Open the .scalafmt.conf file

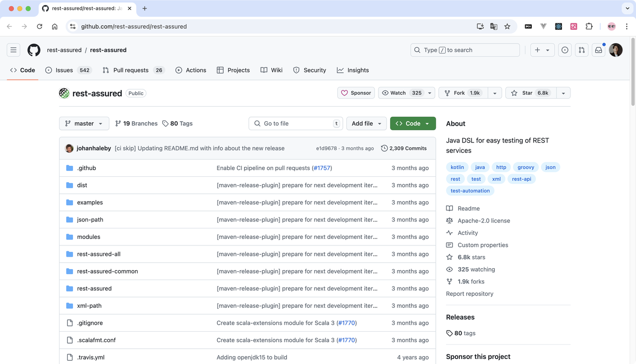tap(96, 340)
